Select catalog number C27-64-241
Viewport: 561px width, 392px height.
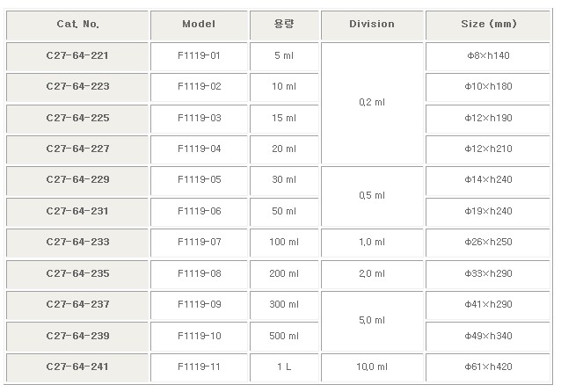(77, 367)
